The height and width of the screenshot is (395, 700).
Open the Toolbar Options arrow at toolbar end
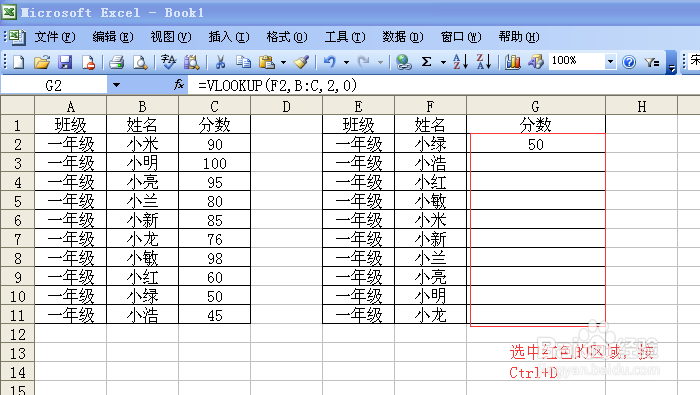click(x=671, y=62)
